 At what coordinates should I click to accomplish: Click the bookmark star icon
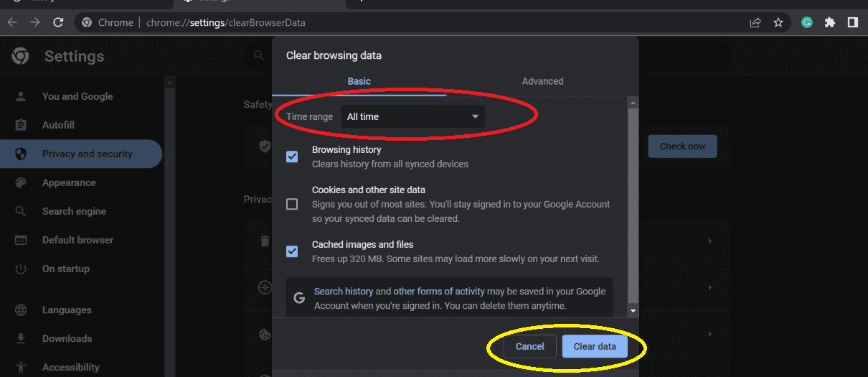778,22
